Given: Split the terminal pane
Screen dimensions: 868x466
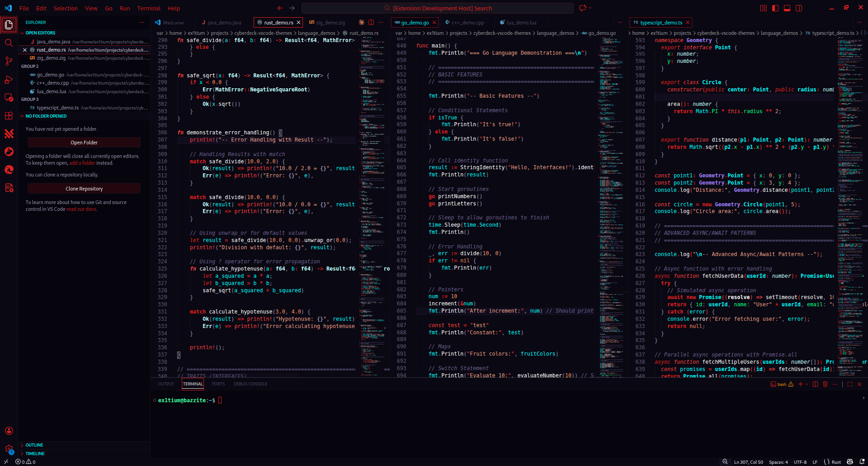Looking at the screenshot, I should click(x=815, y=384).
